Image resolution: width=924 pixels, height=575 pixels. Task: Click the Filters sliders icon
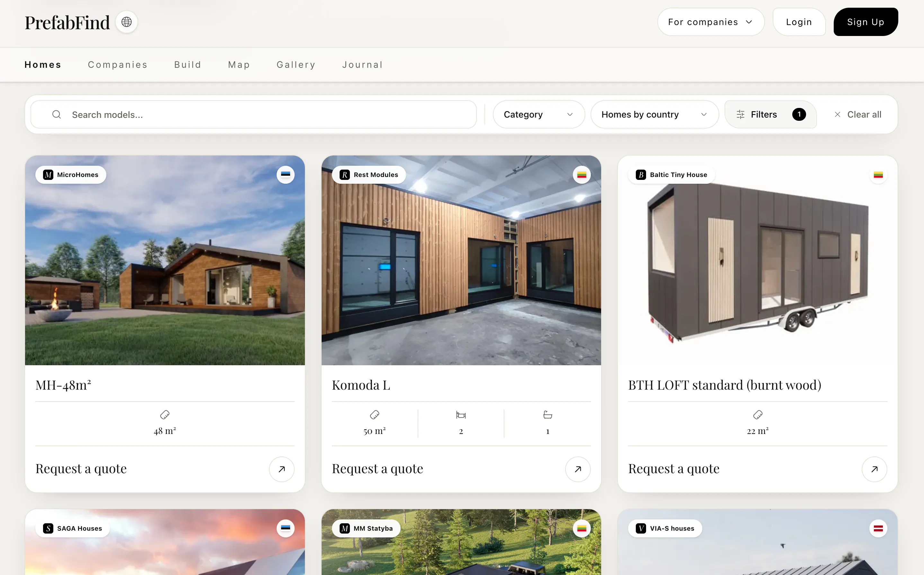click(x=740, y=114)
